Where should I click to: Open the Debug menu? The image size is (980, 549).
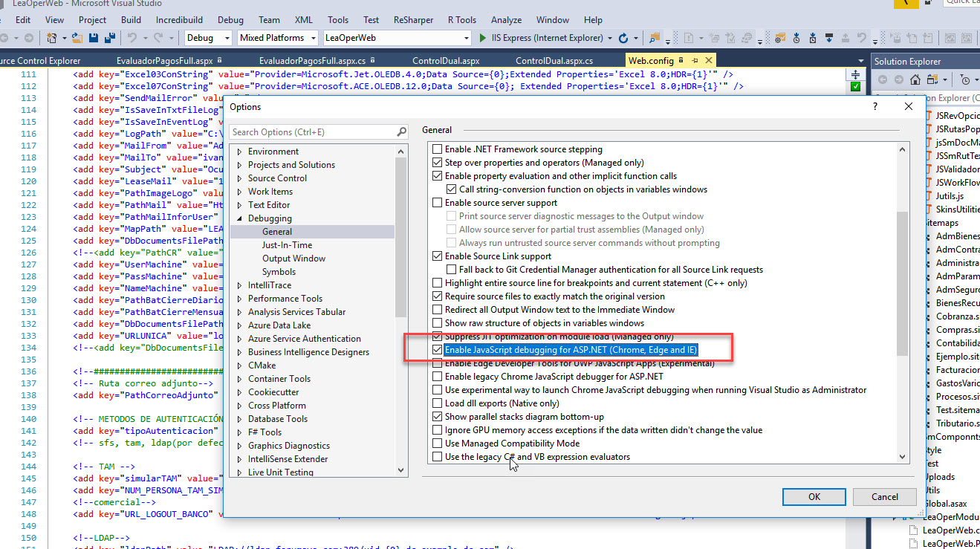point(230,20)
